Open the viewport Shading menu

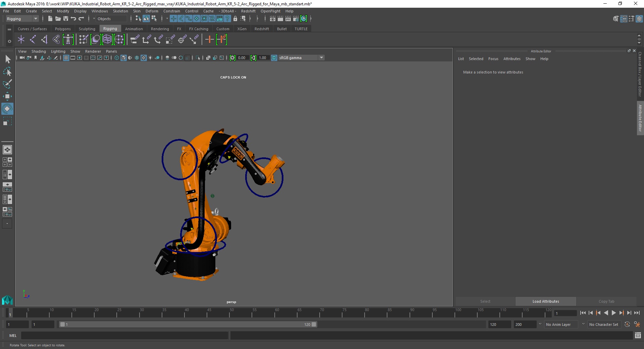(x=39, y=51)
